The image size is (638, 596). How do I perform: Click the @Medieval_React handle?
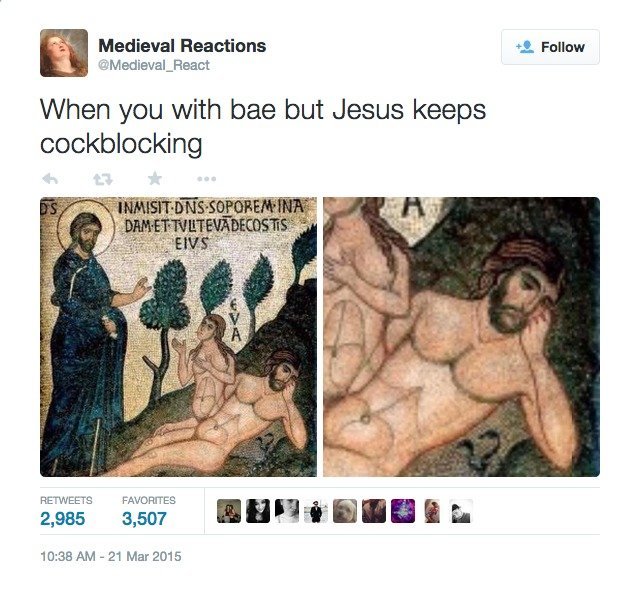coord(154,65)
